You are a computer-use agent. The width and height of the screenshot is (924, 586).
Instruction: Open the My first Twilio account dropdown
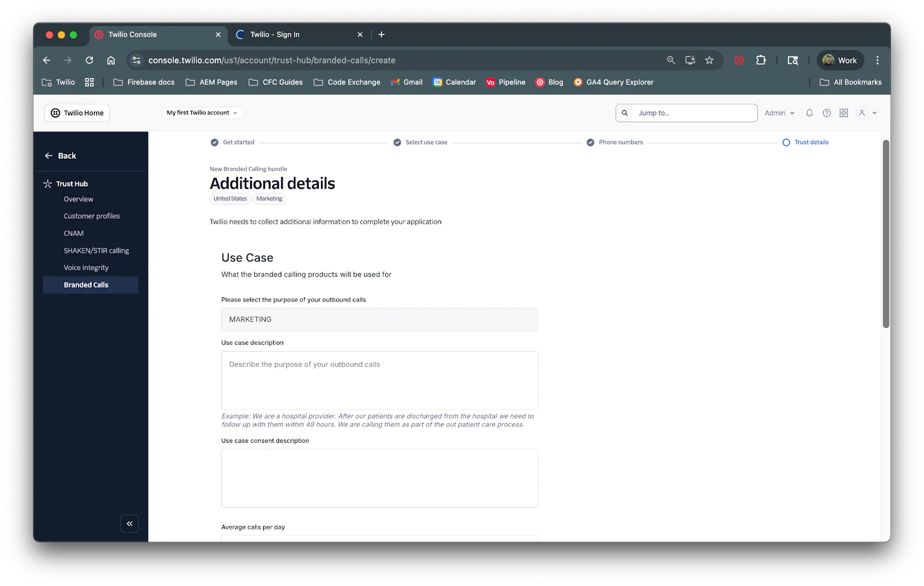[202, 113]
